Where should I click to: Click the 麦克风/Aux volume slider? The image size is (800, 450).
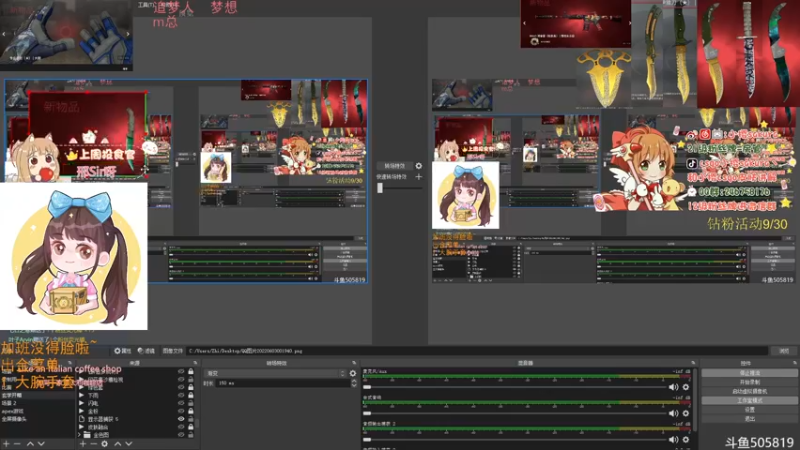514,387
